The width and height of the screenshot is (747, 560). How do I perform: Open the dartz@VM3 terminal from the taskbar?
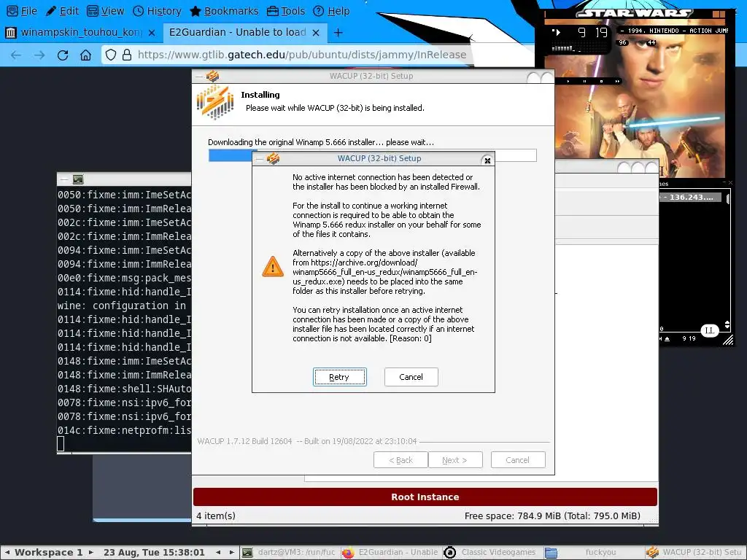click(289, 553)
